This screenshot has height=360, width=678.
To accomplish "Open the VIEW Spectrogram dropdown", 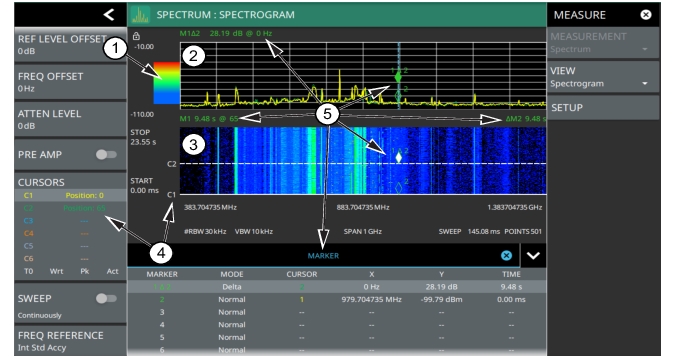I will [603, 77].
